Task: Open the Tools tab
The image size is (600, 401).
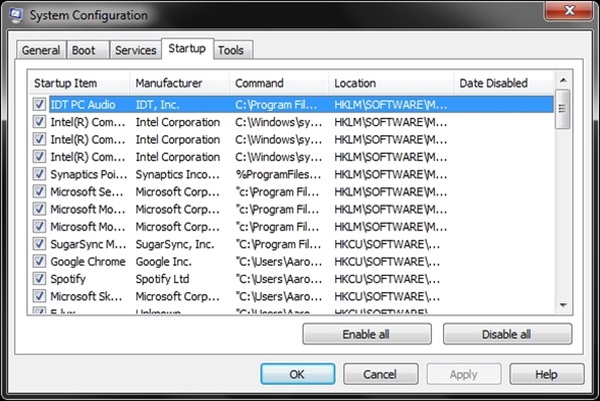Action: (231, 50)
